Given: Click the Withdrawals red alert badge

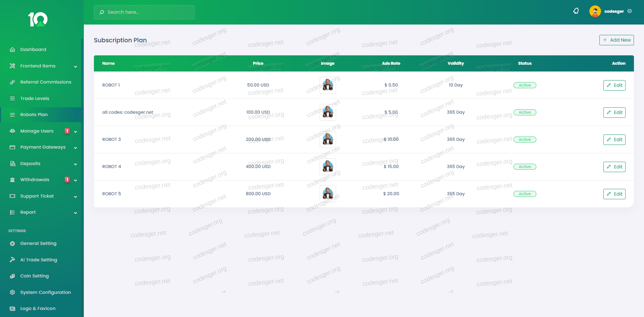Looking at the screenshot, I should pyautogui.click(x=67, y=180).
